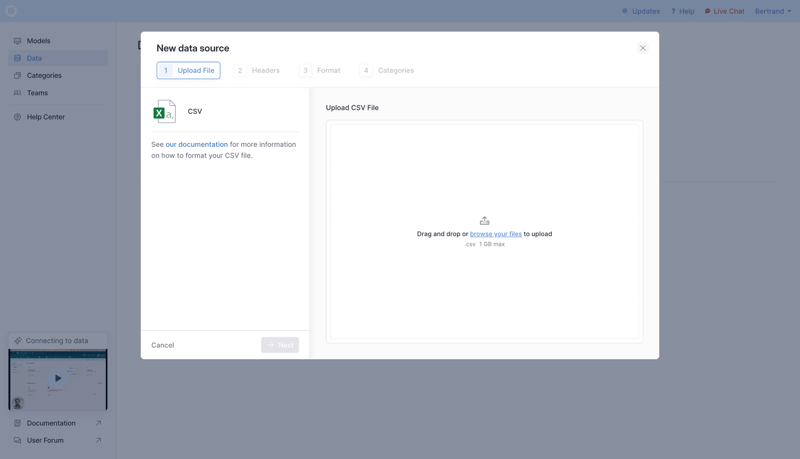
Task: Open User Forum external link arrow icon
Action: point(98,440)
